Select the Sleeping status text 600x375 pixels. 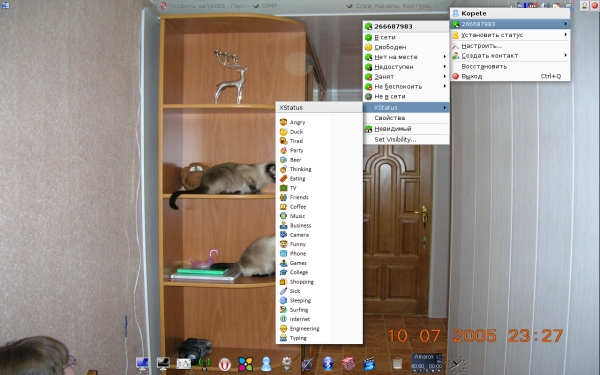pyautogui.click(x=300, y=300)
